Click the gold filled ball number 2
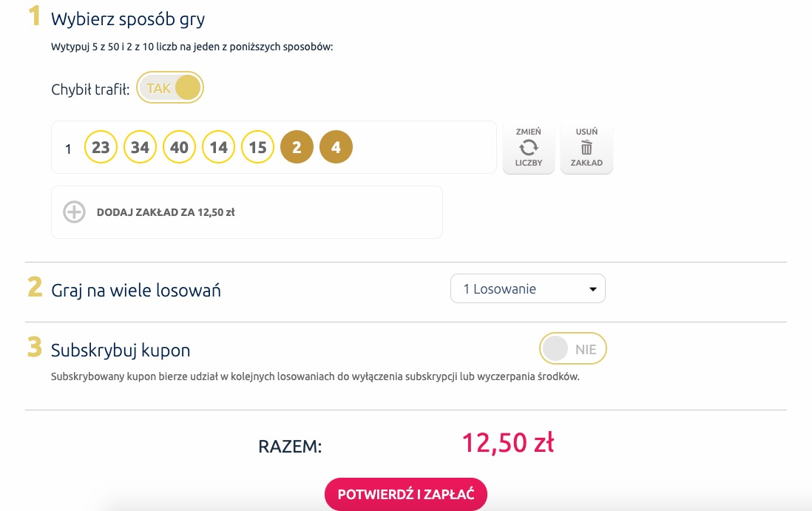This screenshot has width=812, height=511. [297, 147]
